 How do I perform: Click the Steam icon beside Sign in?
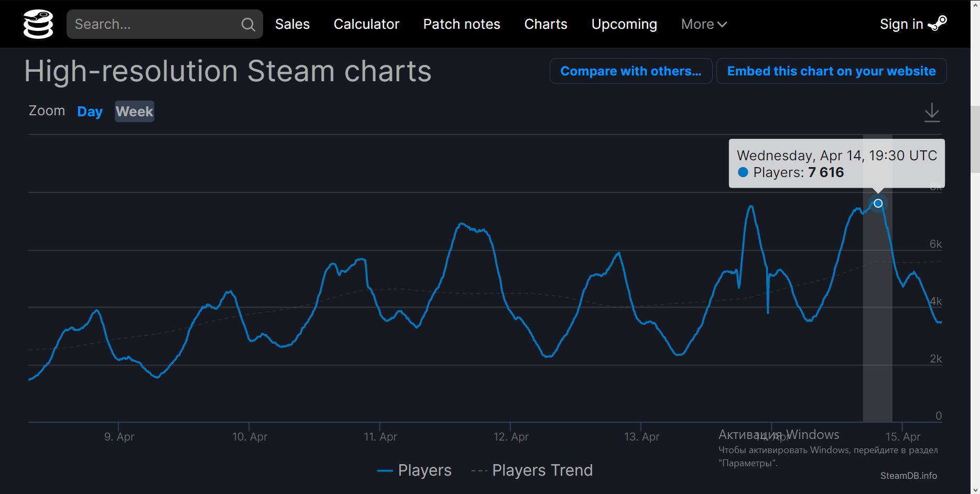point(938,24)
